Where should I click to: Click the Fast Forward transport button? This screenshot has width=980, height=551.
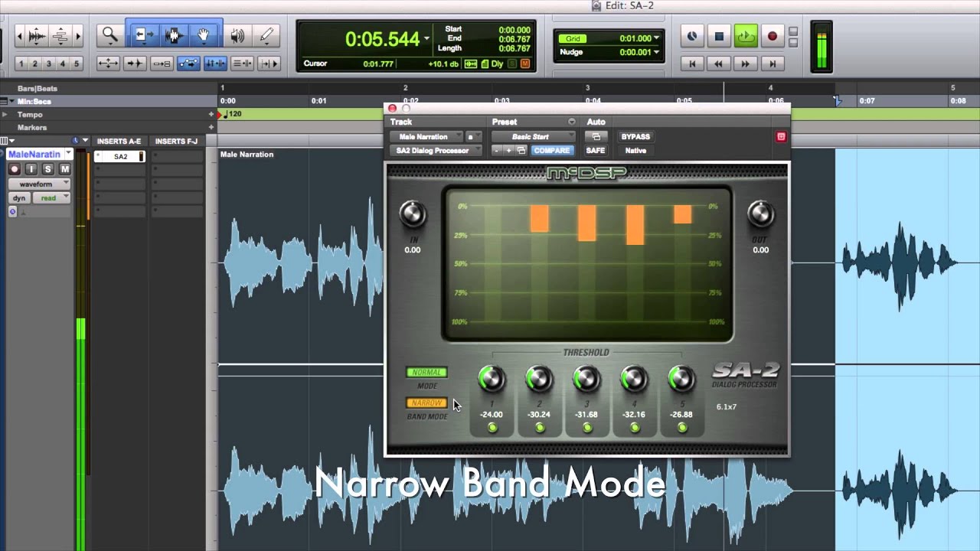pyautogui.click(x=745, y=64)
